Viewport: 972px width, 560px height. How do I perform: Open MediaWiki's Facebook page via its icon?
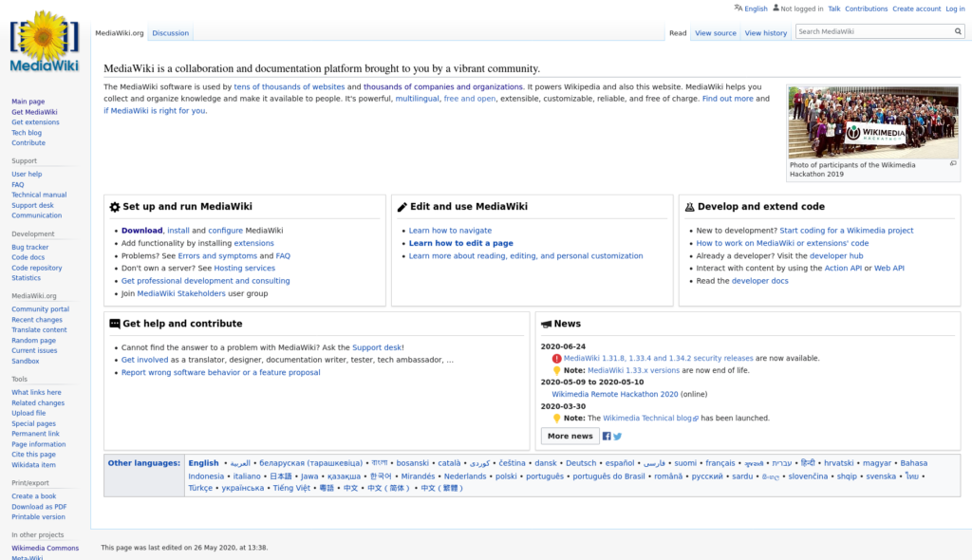coord(606,436)
